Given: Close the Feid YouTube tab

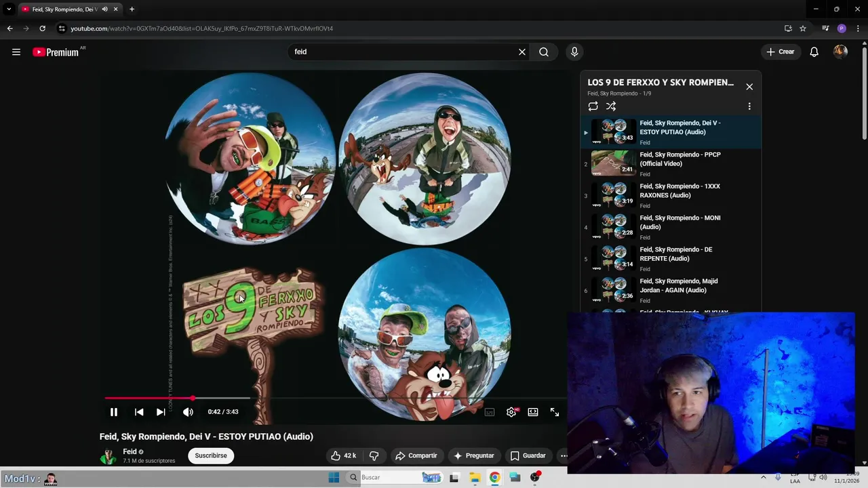Looking at the screenshot, I should click(x=116, y=9).
